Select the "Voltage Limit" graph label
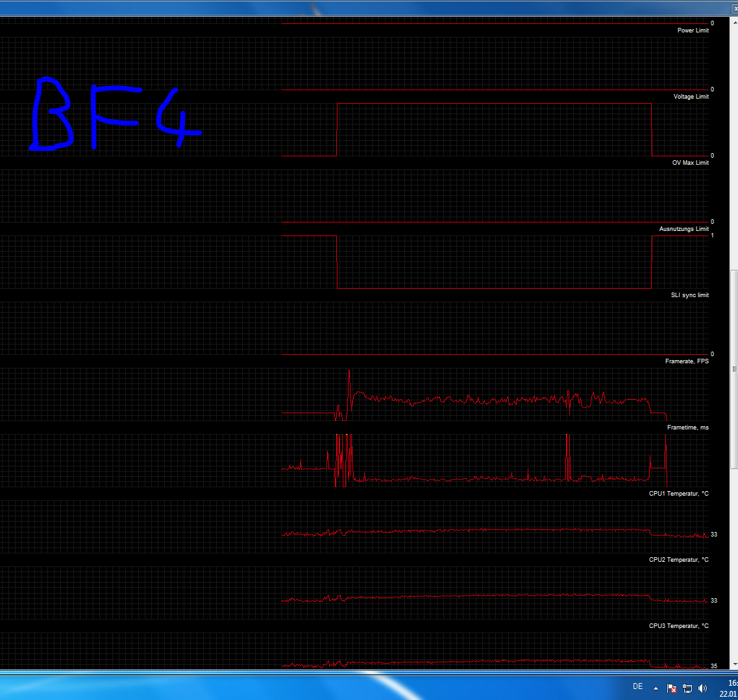738x700 pixels. coord(691,97)
